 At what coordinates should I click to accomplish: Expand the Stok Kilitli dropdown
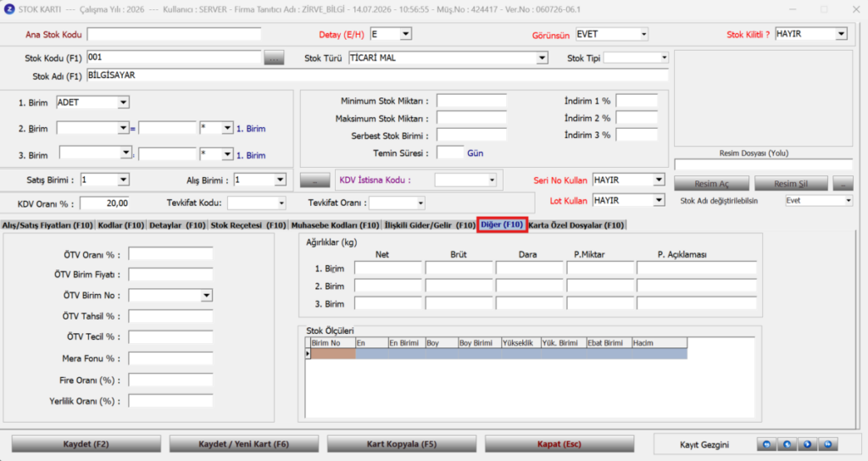[842, 34]
